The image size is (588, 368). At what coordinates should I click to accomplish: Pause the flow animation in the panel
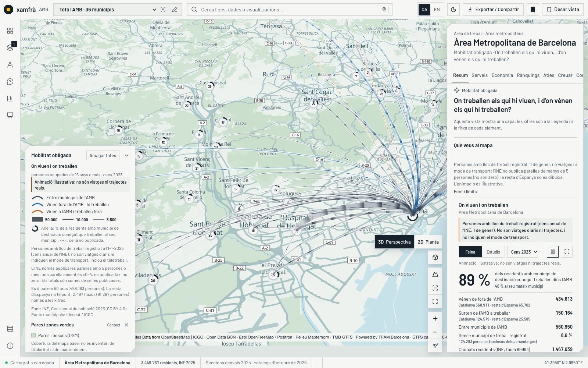click(x=553, y=252)
